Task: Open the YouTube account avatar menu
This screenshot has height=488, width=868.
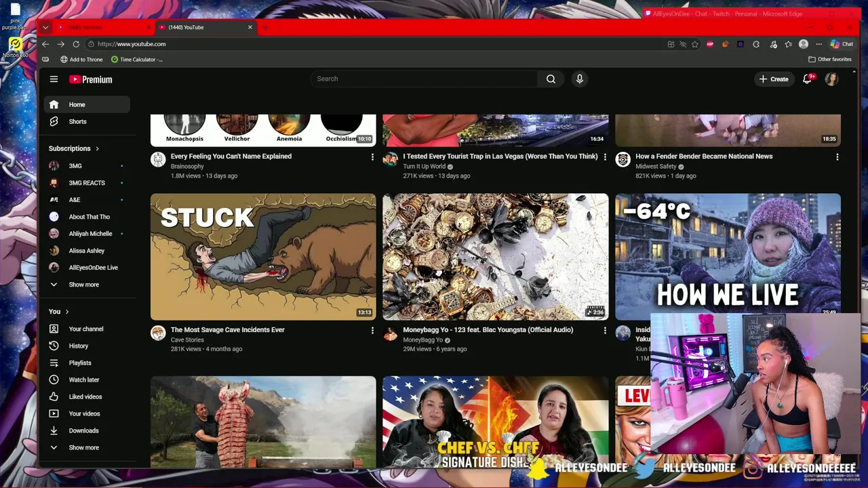Action: click(831, 79)
